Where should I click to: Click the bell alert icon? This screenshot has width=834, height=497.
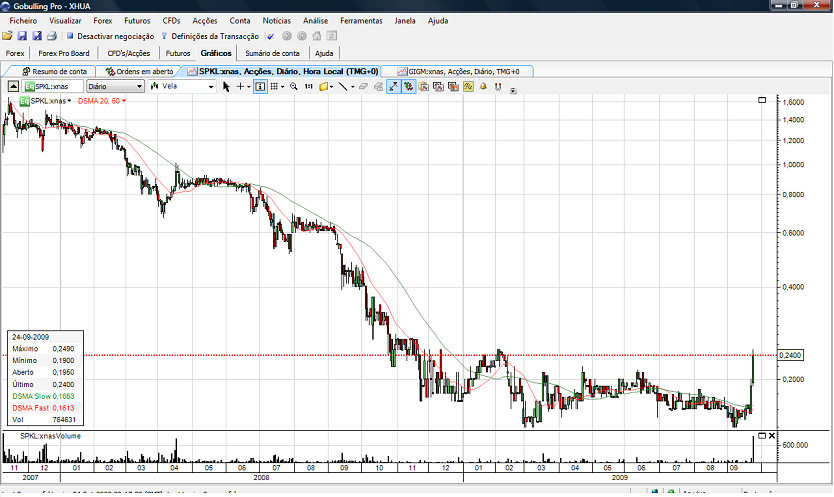[483, 86]
